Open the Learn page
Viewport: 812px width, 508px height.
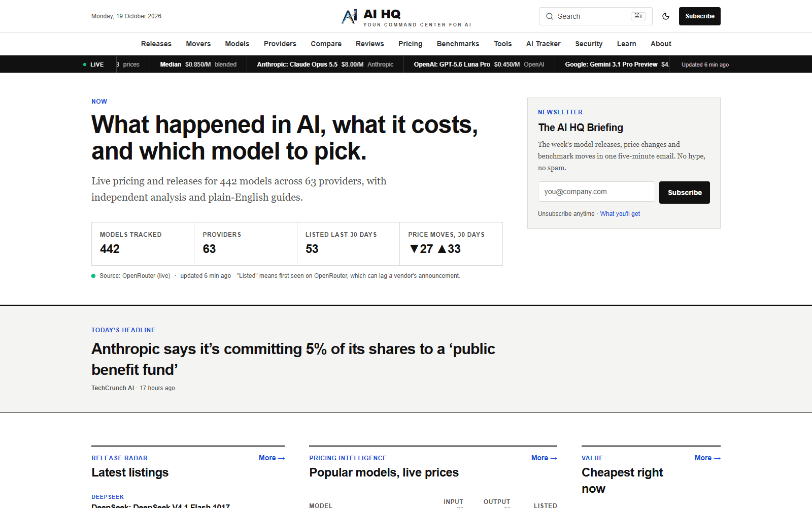(626, 44)
